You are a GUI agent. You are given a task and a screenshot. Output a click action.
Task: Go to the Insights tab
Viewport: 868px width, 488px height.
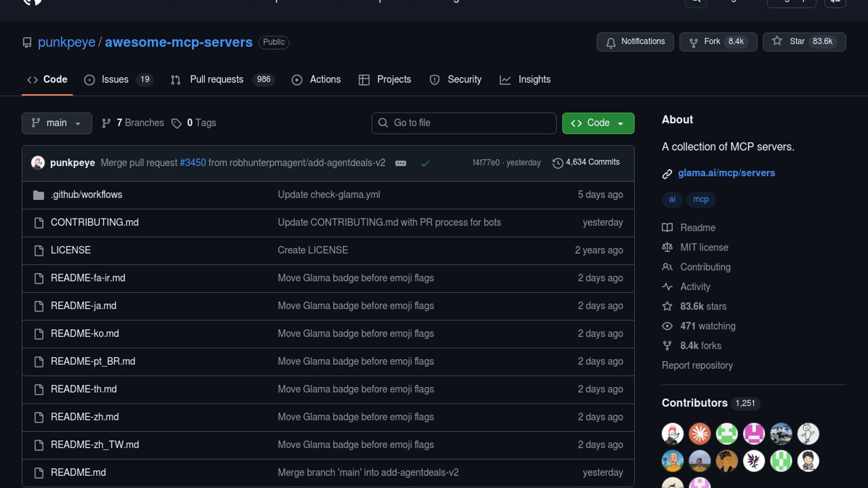coord(534,80)
